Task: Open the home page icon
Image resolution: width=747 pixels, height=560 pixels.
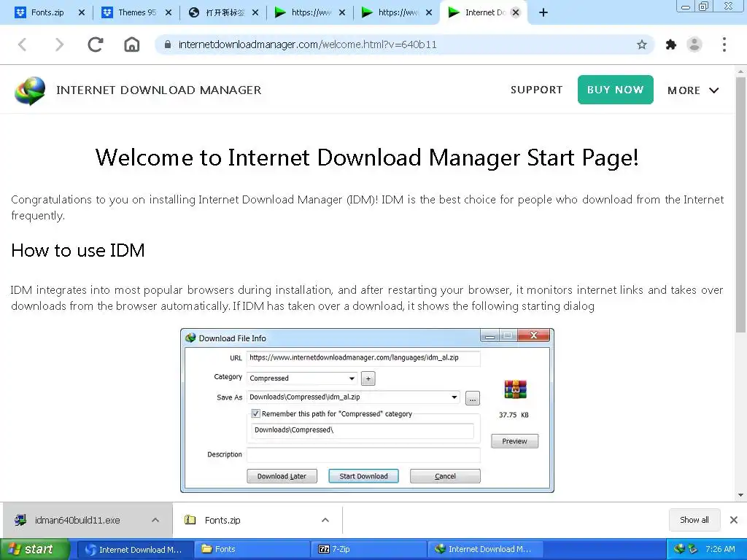Action: click(x=132, y=44)
